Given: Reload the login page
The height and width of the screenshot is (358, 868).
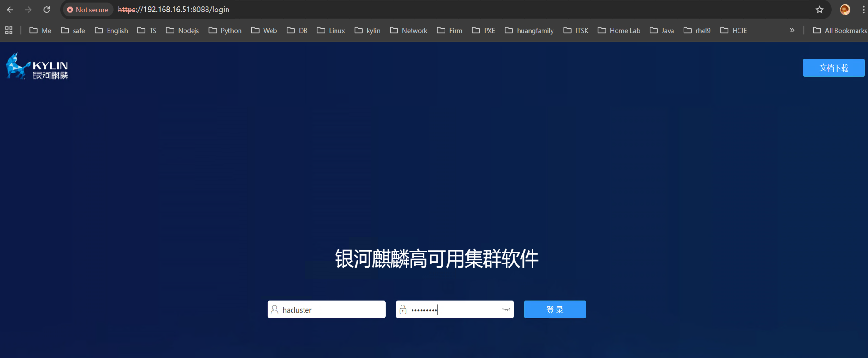Looking at the screenshot, I should click(x=47, y=10).
